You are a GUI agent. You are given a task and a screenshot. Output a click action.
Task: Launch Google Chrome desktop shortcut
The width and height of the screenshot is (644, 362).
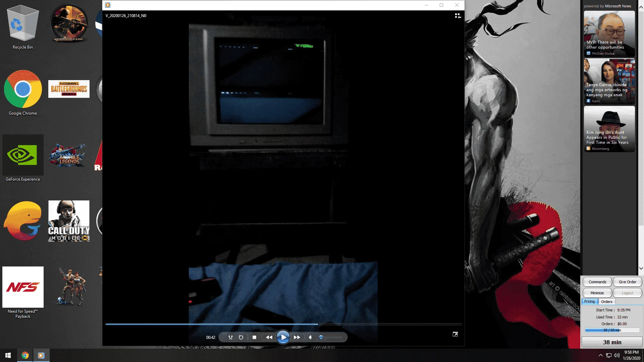pos(23,93)
